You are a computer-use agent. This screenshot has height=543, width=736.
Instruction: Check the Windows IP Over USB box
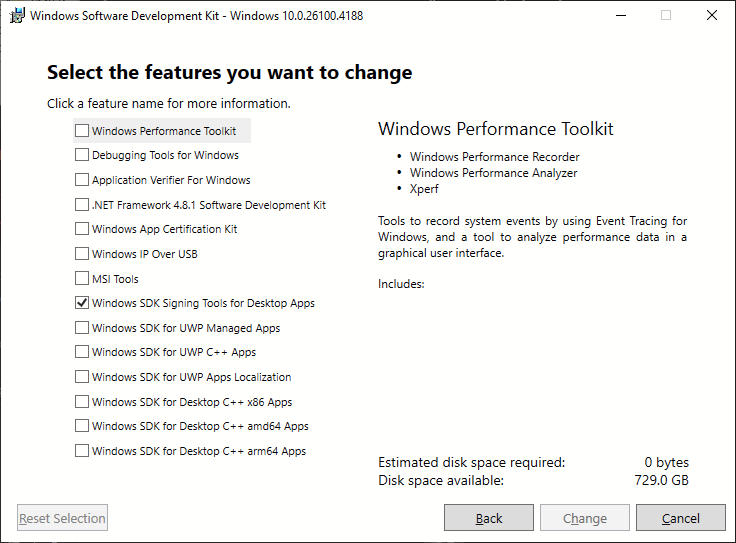click(82, 253)
